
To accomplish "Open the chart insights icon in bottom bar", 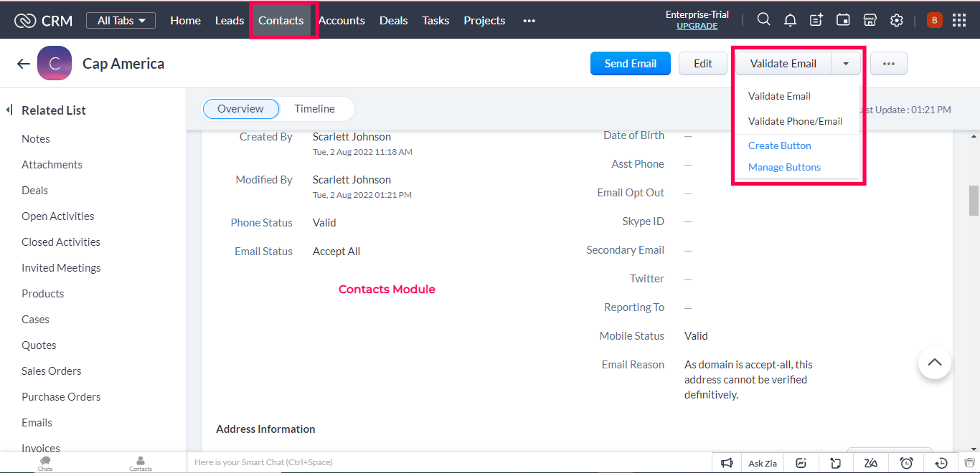I will click(802, 463).
